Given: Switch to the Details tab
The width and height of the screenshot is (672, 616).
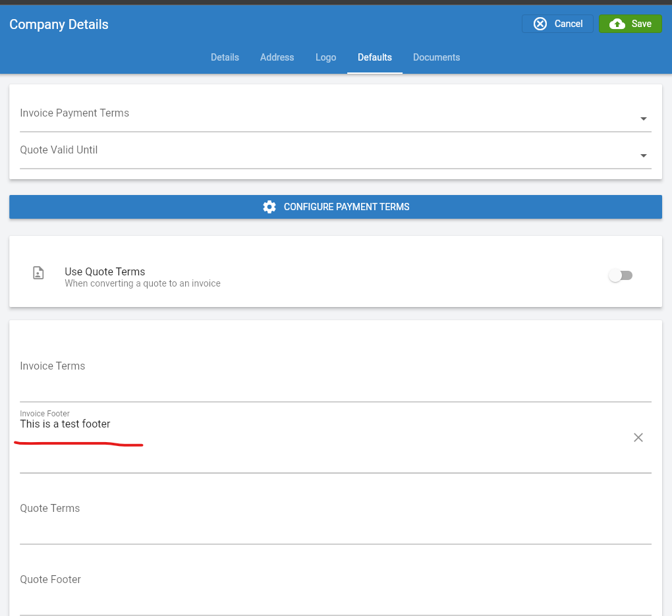Looking at the screenshot, I should (225, 57).
